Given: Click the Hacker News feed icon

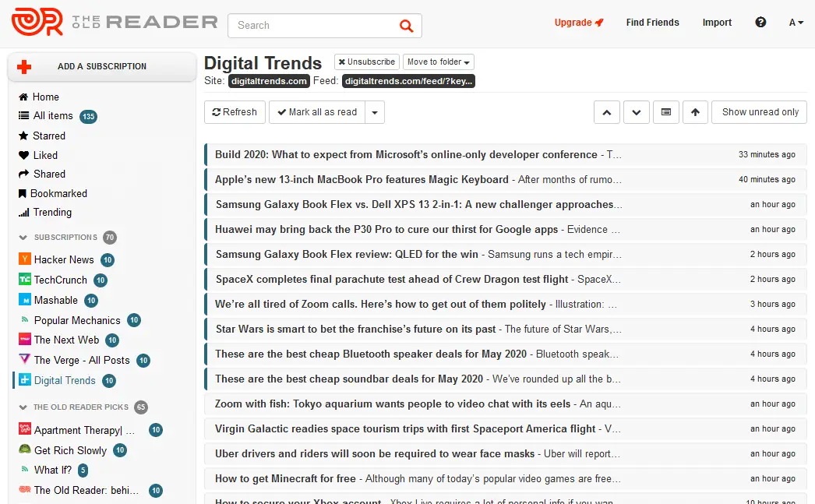Looking at the screenshot, I should (24, 259).
